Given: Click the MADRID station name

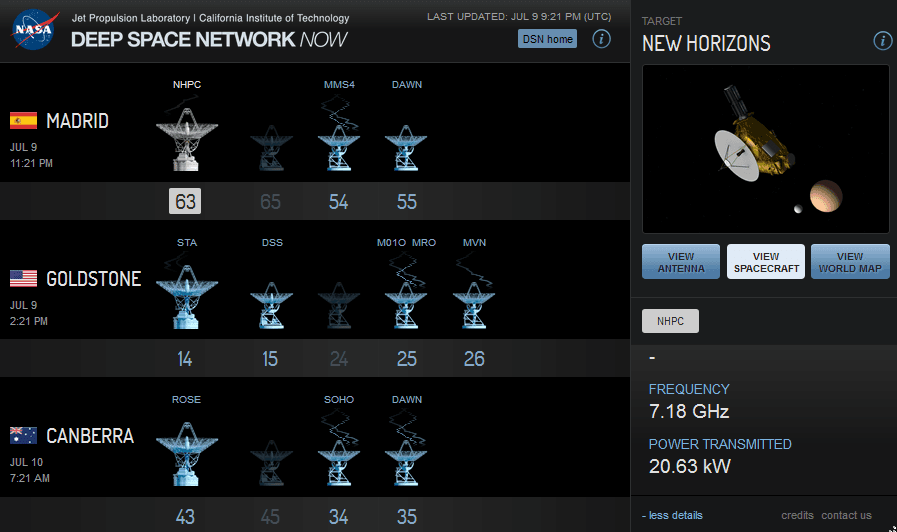Looking at the screenshot, I should tap(77, 121).
